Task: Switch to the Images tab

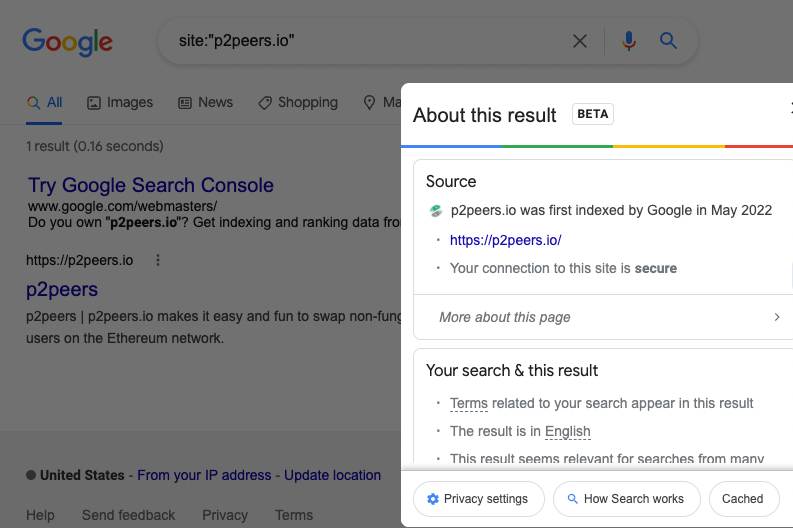Action: point(120,103)
